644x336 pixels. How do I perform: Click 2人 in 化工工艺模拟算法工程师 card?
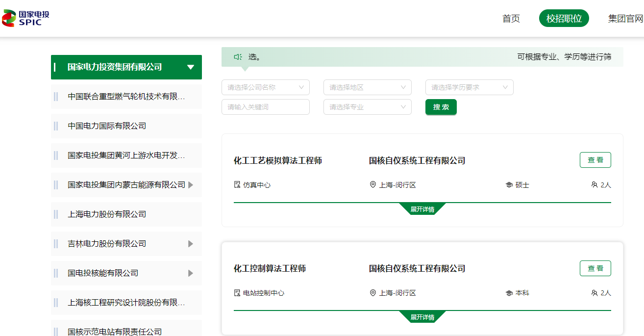click(x=606, y=185)
